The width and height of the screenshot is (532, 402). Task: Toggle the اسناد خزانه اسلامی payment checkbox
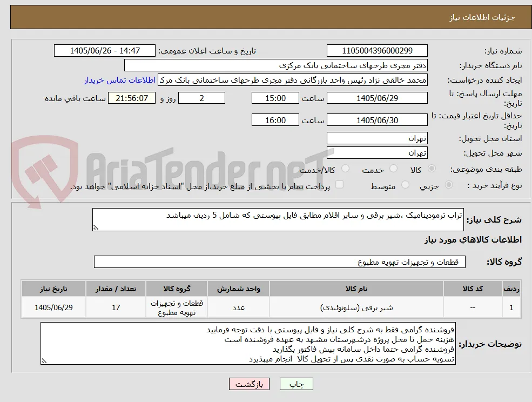[339, 185]
